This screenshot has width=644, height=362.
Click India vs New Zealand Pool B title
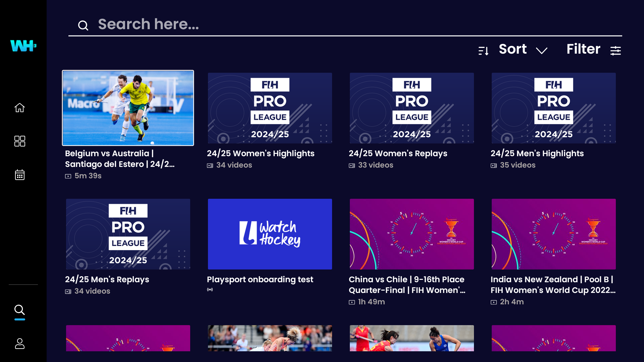[x=553, y=285]
